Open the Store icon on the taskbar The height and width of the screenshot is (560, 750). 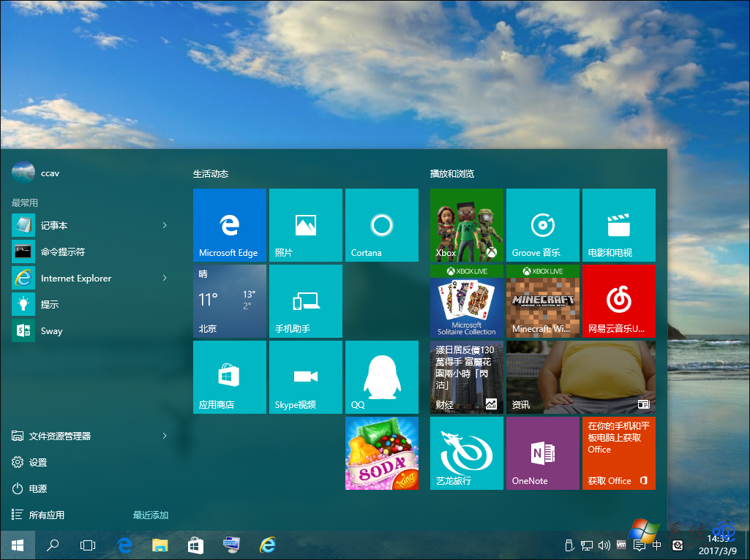pyautogui.click(x=195, y=545)
